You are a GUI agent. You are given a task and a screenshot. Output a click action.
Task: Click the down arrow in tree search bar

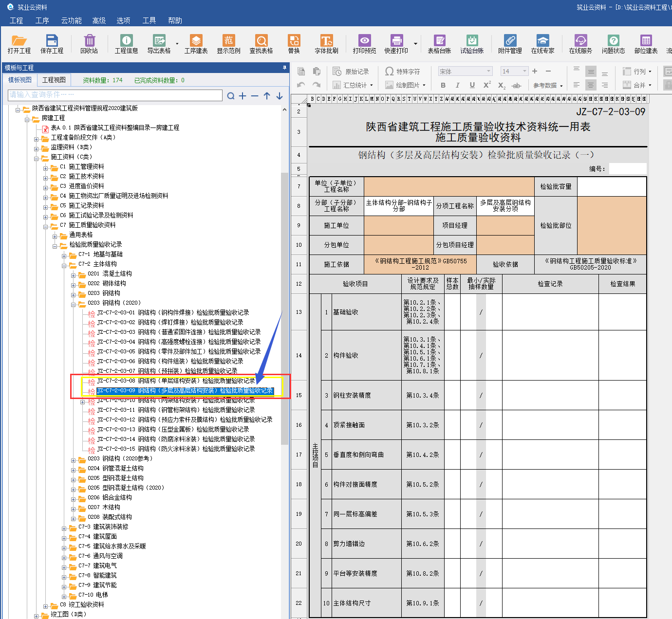coord(280,96)
